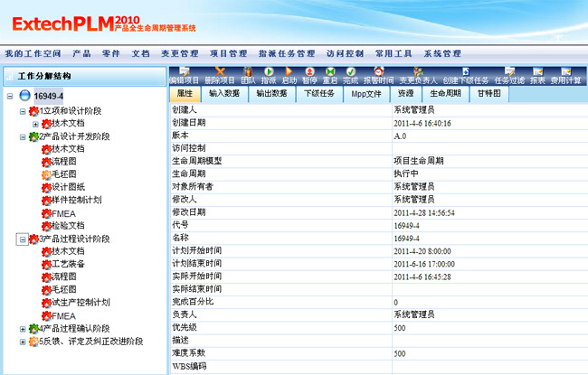Click the 创建下级任务 toolbar icon
The width and height of the screenshot is (588, 375).
click(465, 71)
